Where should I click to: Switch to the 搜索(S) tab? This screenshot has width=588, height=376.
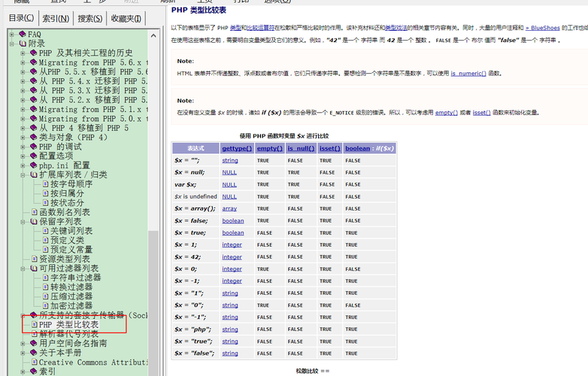[90, 18]
